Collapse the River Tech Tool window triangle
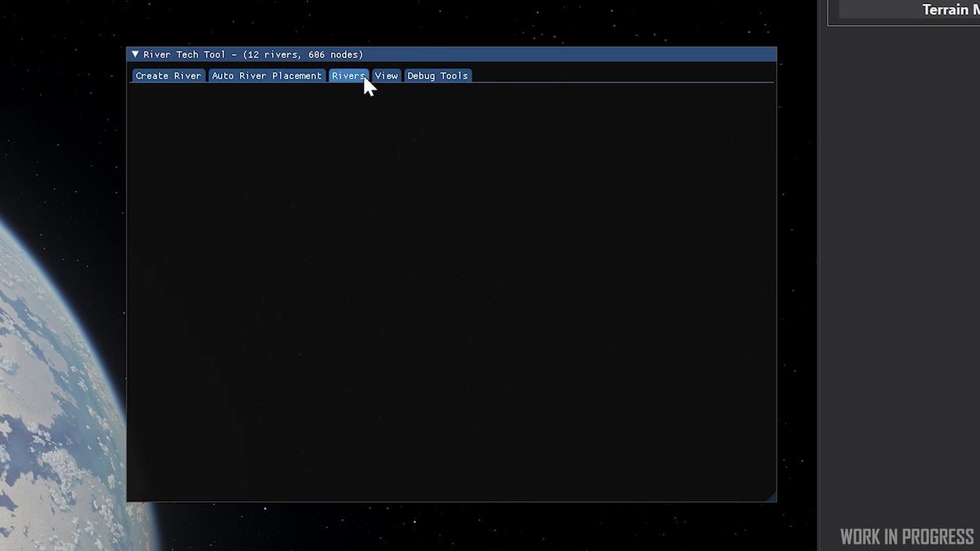The width and height of the screenshot is (980, 551). pyautogui.click(x=136, y=55)
